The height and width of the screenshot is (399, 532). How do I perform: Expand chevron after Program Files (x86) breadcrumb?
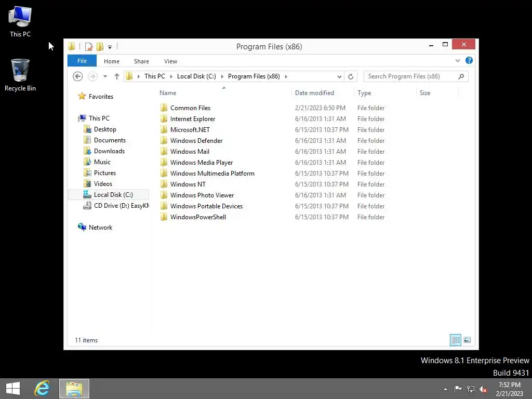click(x=286, y=76)
